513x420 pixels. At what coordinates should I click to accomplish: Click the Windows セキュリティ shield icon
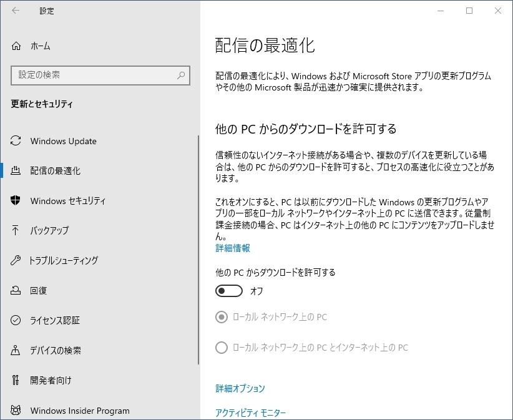click(x=16, y=200)
